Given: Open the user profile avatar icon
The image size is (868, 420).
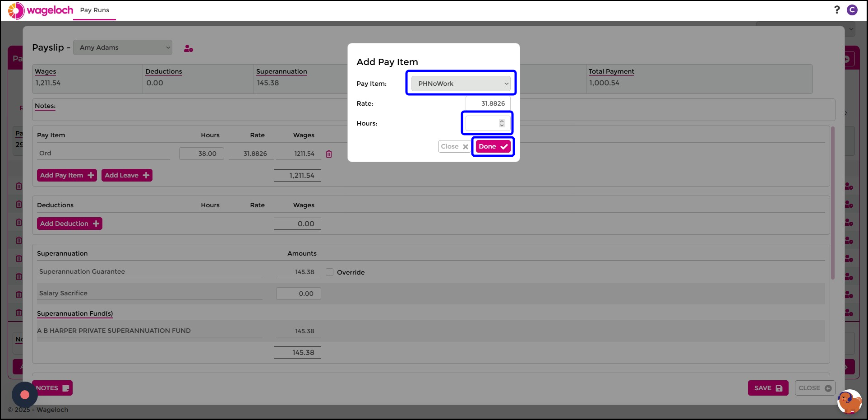Looking at the screenshot, I should [852, 10].
